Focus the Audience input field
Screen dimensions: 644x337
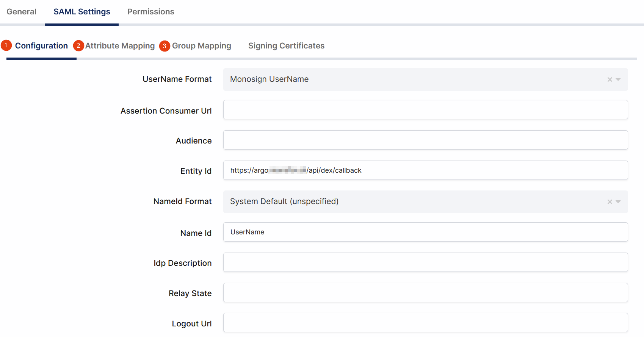pyautogui.click(x=425, y=140)
